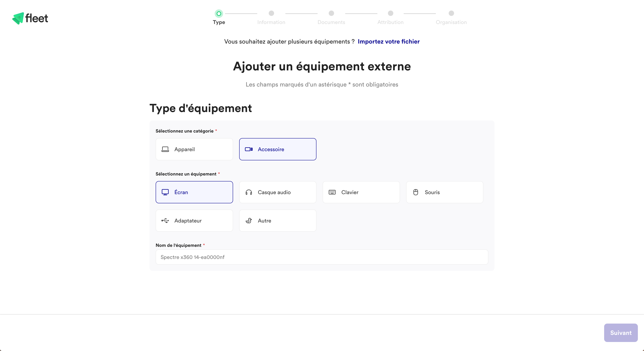Image resolution: width=644 pixels, height=351 pixels.
Task: Click the mandatory fields asterisk note
Action: [x=322, y=85]
